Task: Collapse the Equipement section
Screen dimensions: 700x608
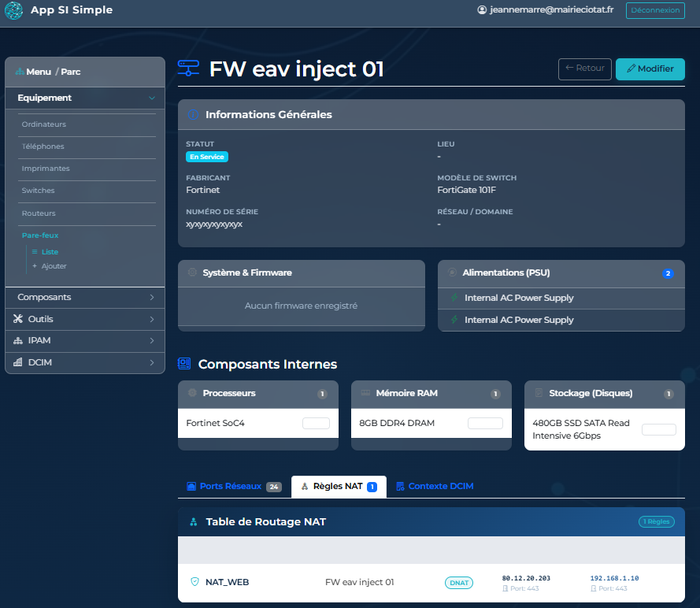Action: point(85,98)
